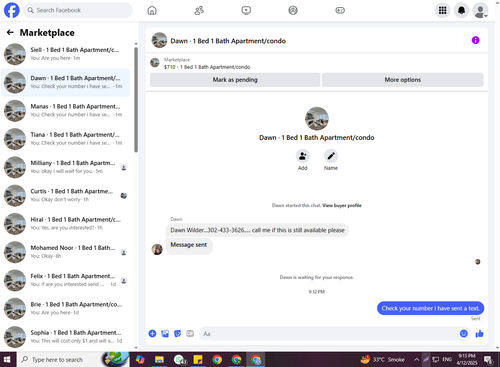The image size is (500, 367).
Task: Click the Add people icon
Action: click(x=302, y=156)
